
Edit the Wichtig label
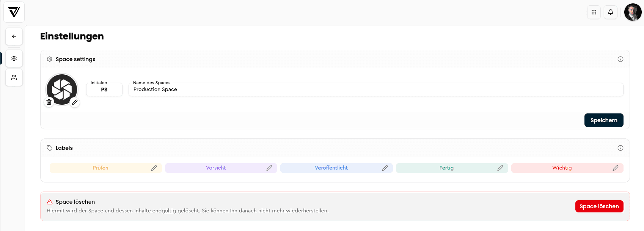(x=616, y=168)
